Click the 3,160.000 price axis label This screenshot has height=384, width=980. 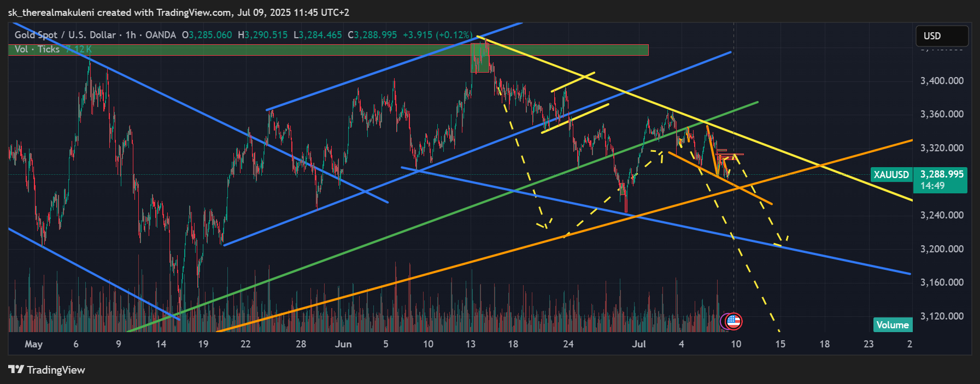coord(942,282)
